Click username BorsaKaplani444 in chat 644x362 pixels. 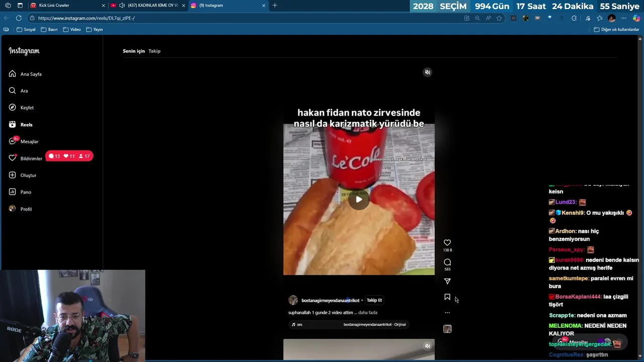coord(578,297)
